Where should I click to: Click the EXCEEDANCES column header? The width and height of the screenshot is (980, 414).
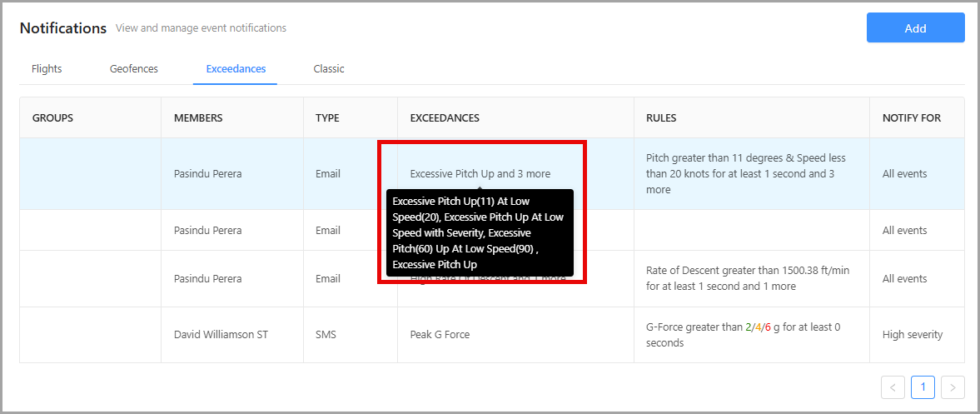445,118
